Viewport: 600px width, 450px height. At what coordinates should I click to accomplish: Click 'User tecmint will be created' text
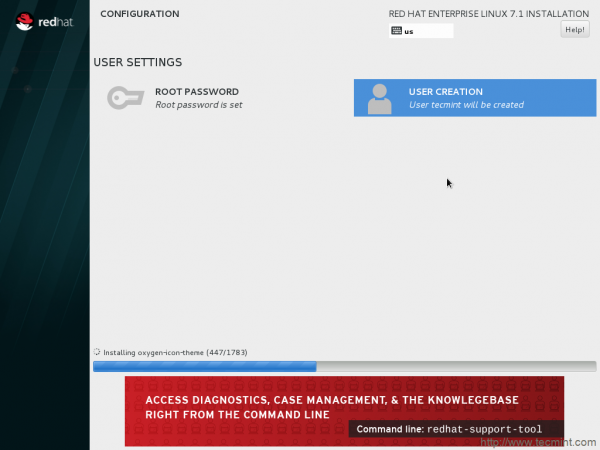coord(466,105)
